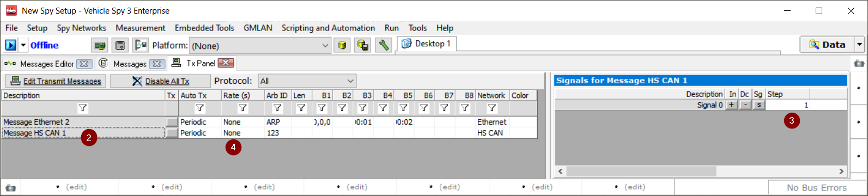
Task: Click the Rate (s) column filter icon
Action: click(x=243, y=108)
